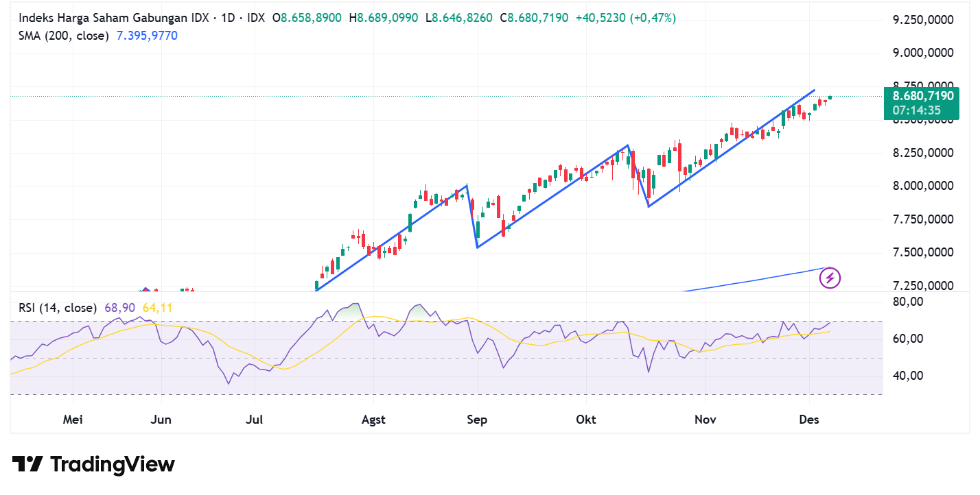Click the Des label on the time axis

(809, 418)
